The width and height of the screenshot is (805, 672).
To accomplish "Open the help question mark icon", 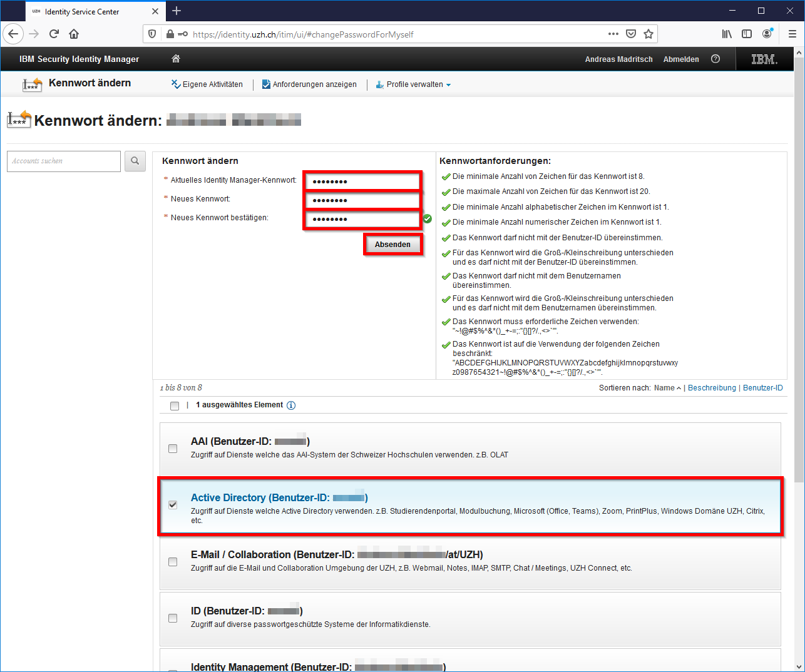I will pos(715,59).
